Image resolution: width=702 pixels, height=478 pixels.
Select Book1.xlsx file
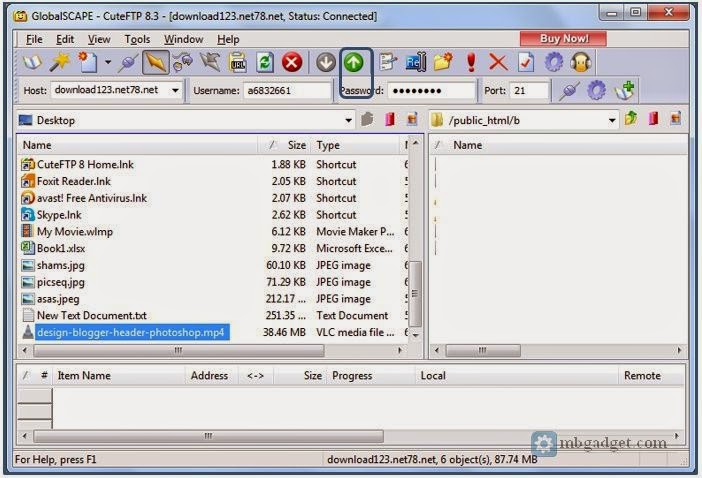[53, 248]
